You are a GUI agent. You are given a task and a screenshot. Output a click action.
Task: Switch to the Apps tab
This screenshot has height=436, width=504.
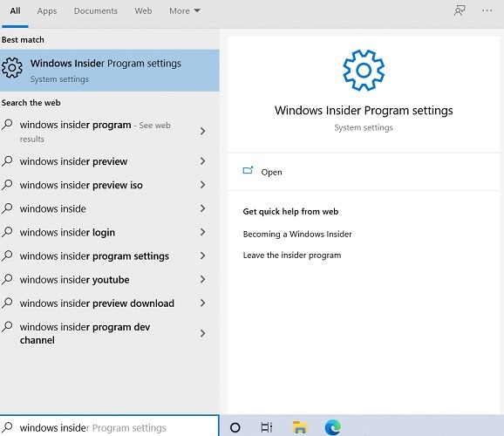tap(47, 11)
